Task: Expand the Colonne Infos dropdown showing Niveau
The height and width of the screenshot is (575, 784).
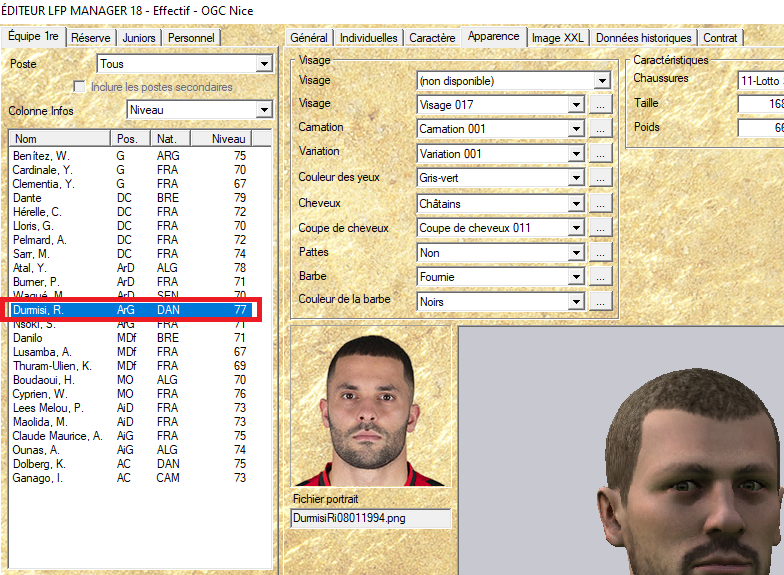Action: [264, 110]
